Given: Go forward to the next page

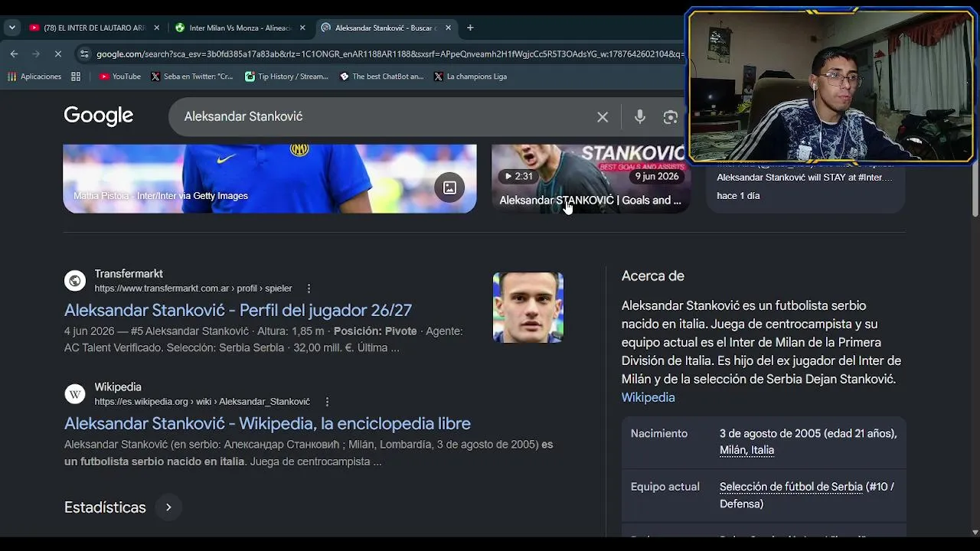Looking at the screenshot, I should click(x=35, y=54).
